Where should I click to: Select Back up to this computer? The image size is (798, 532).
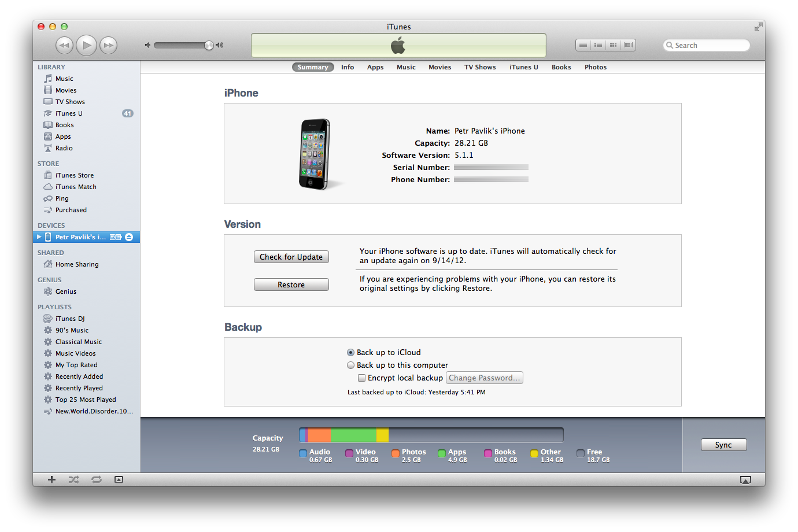(x=350, y=365)
